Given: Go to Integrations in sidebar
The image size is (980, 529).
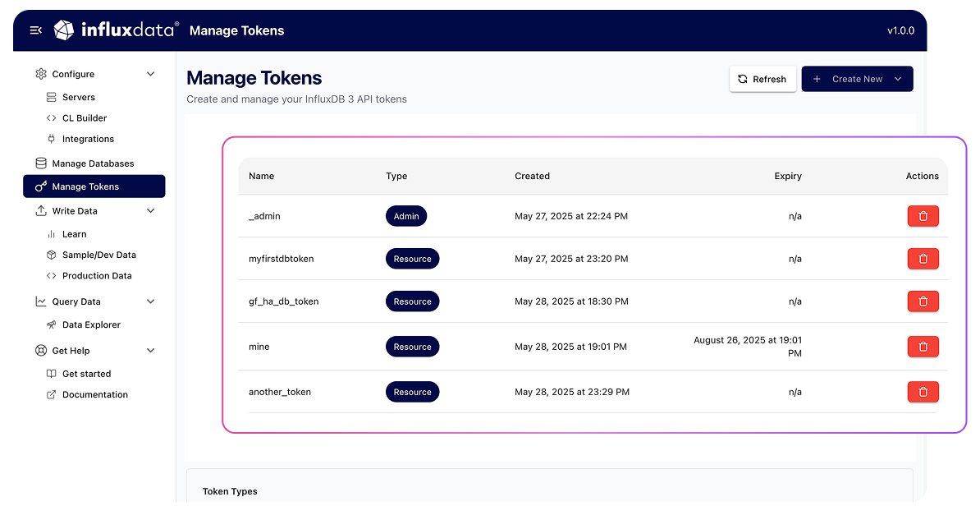Looking at the screenshot, I should [88, 139].
